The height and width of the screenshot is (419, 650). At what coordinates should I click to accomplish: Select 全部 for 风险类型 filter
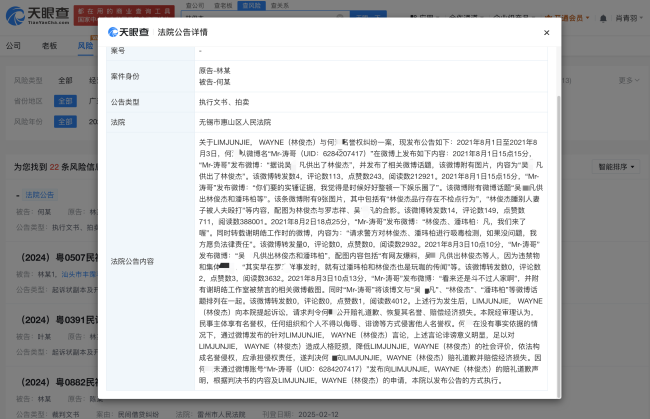pos(65,80)
